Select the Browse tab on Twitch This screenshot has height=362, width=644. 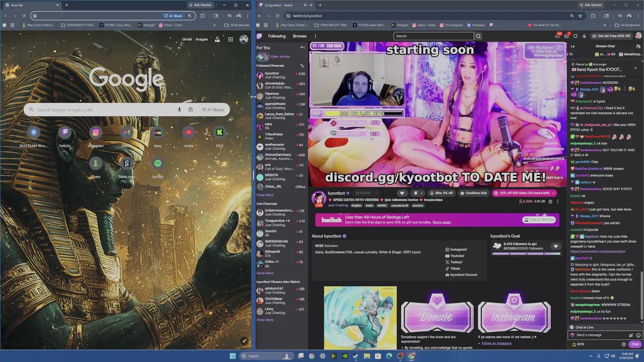pos(300,36)
